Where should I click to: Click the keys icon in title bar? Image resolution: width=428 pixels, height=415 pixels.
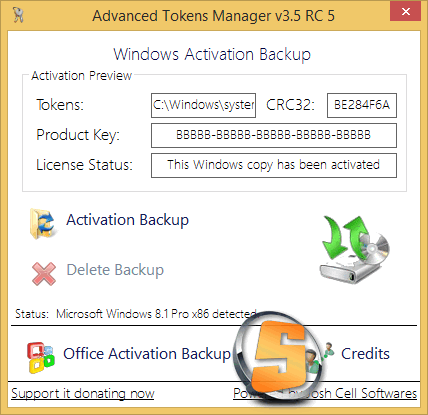pos(18,15)
